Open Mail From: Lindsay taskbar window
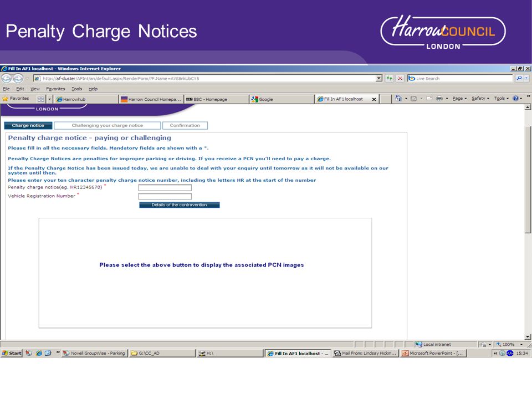This screenshot has height=399, width=532. (366, 353)
